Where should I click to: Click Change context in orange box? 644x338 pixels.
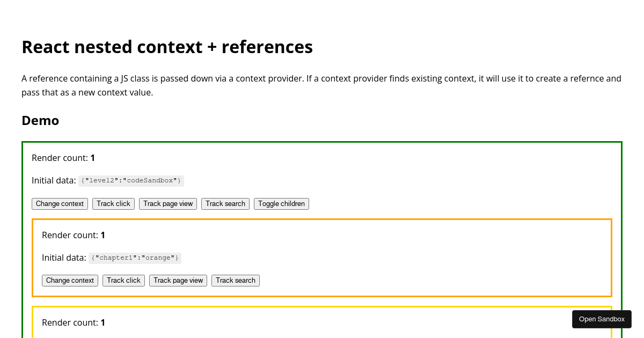[70, 281]
